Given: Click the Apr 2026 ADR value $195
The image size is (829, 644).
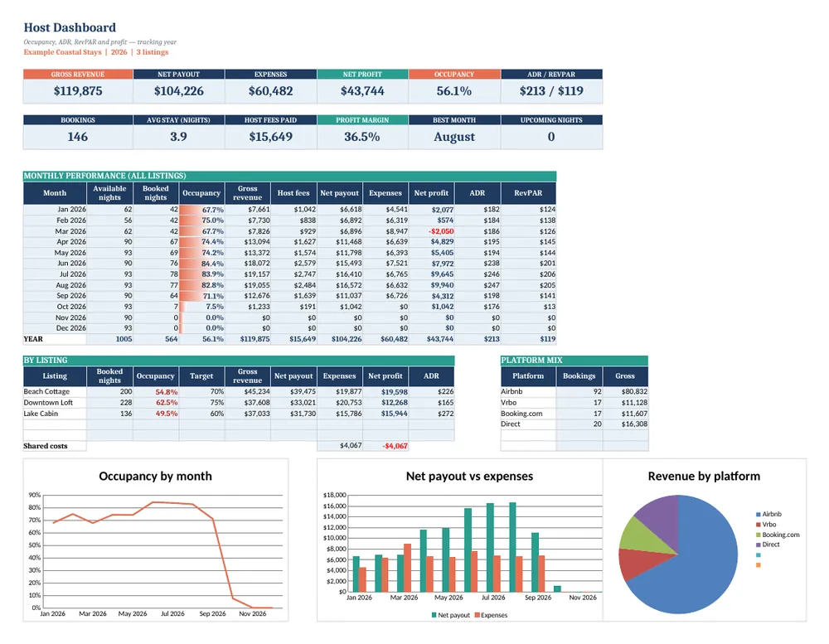Looking at the screenshot, I should [x=491, y=242].
